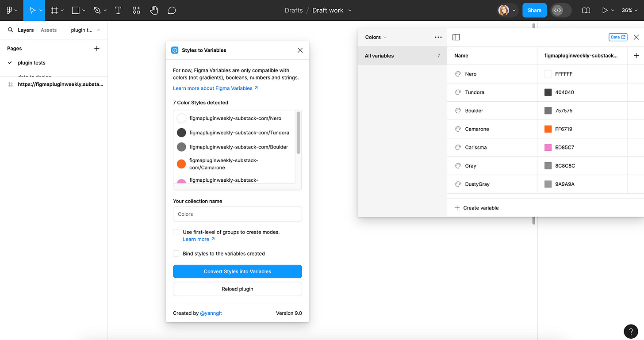Collapse the pages list chevron

(x=98, y=30)
